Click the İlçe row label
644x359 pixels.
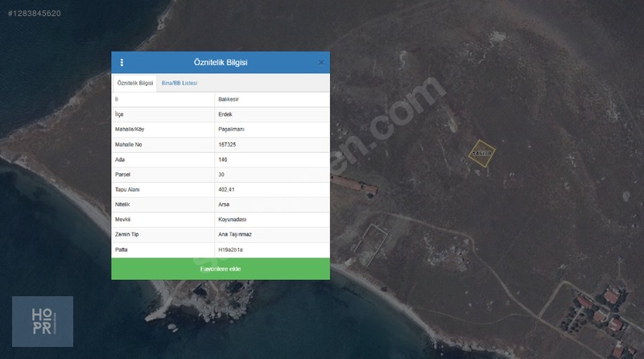pos(119,114)
